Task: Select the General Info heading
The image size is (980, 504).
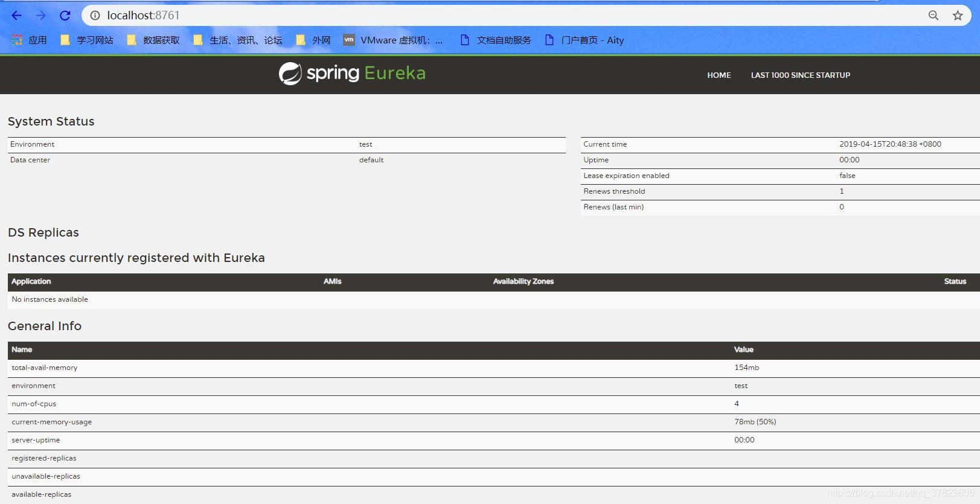Action: (x=45, y=326)
